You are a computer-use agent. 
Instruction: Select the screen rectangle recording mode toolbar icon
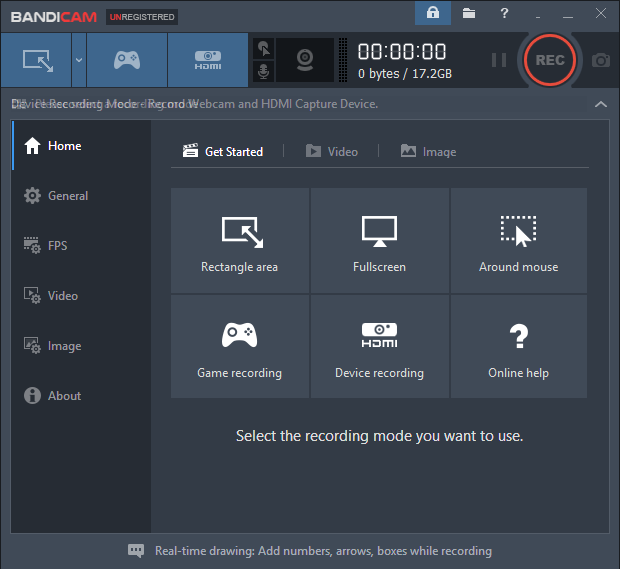point(36,60)
